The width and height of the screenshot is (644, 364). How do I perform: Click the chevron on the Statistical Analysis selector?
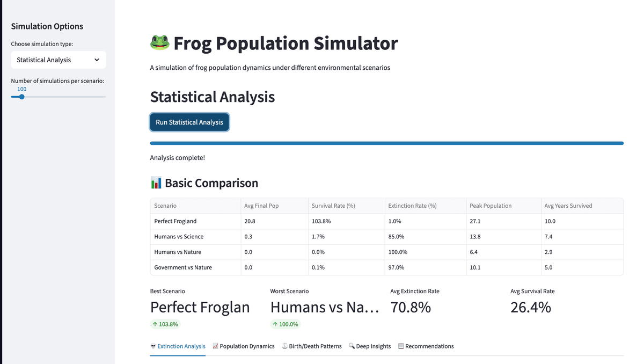tap(98, 60)
